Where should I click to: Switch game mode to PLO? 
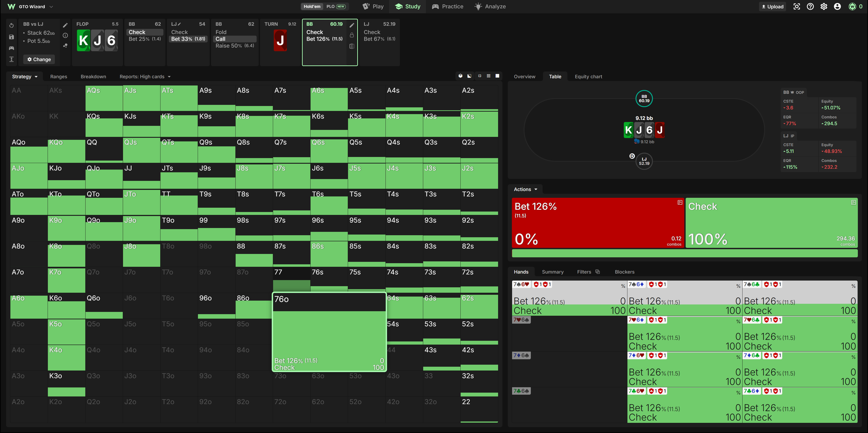click(336, 6)
